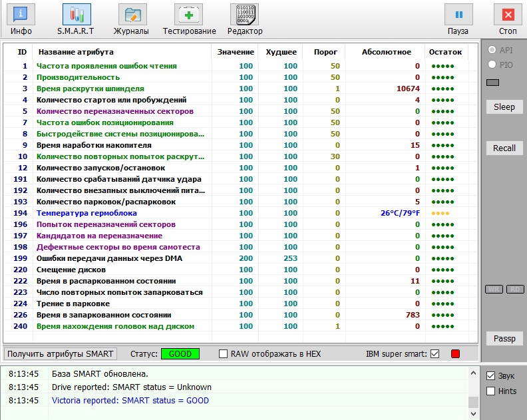Click the red square indicator

tap(455, 353)
